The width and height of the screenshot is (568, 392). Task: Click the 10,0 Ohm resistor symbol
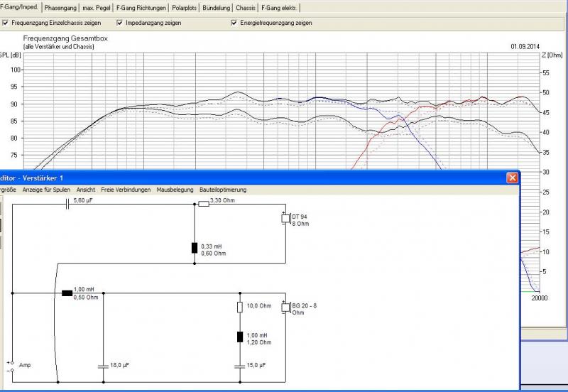(x=240, y=307)
